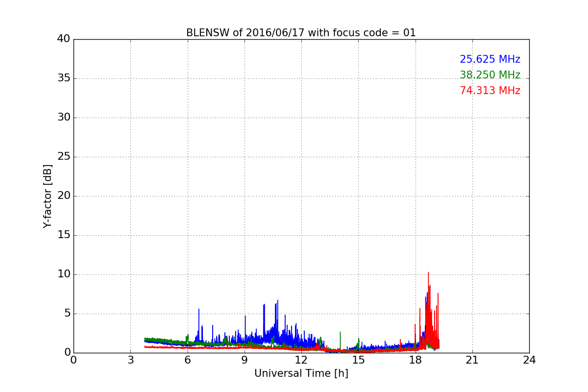Click the Universal Time [h] axis label
This screenshot has height=392, width=588.
click(x=301, y=373)
